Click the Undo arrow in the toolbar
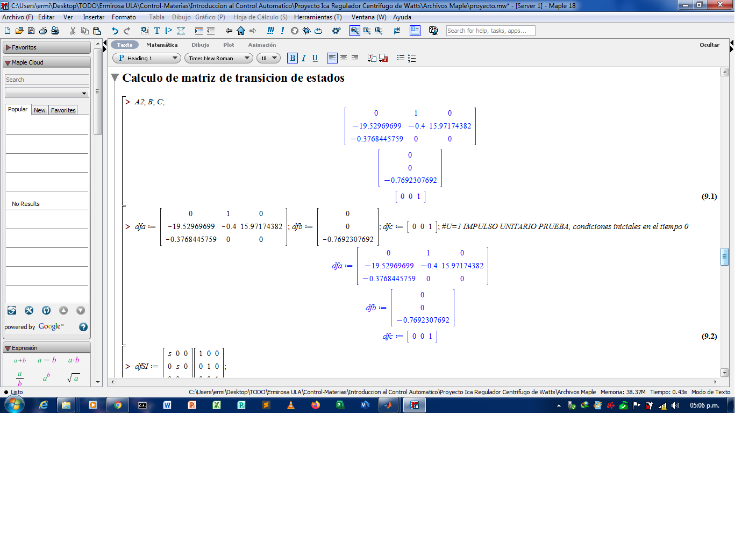The image size is (756, 556). pyautogui.click(x=114, y=31)
